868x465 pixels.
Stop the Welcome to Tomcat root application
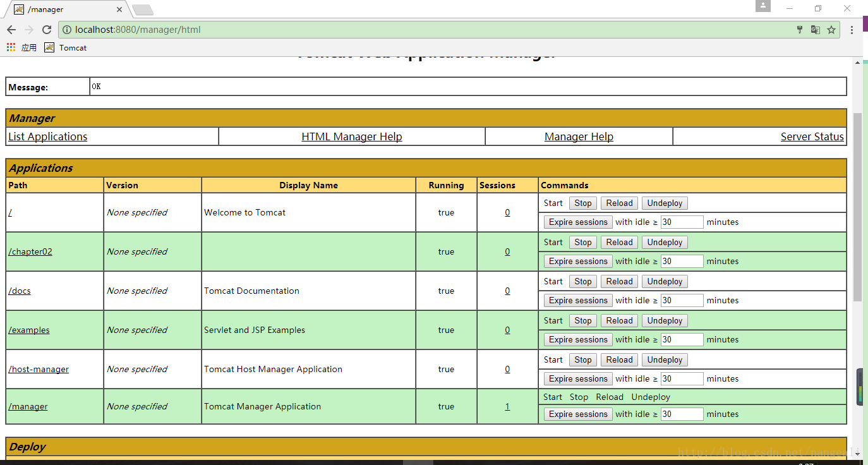tap(583, 203)
